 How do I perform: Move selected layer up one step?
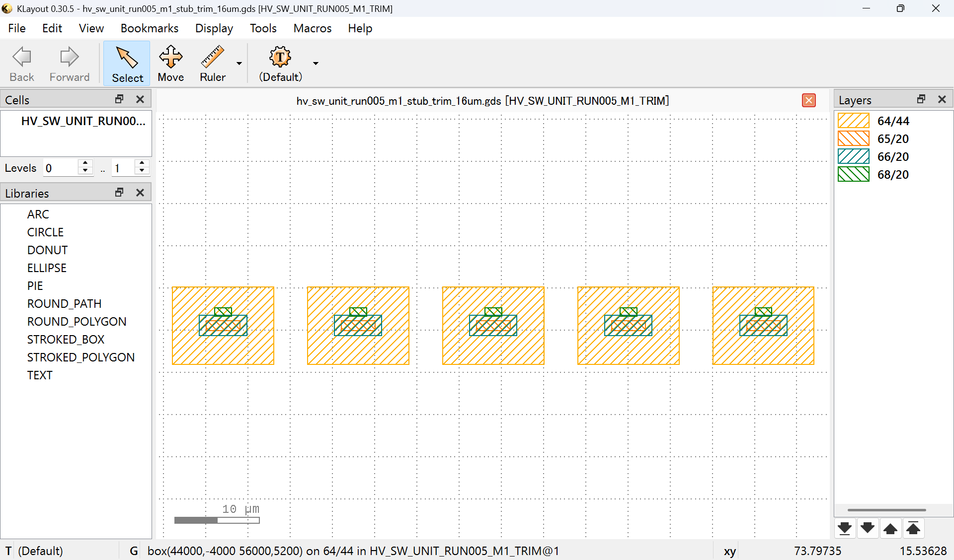(890, 528)
